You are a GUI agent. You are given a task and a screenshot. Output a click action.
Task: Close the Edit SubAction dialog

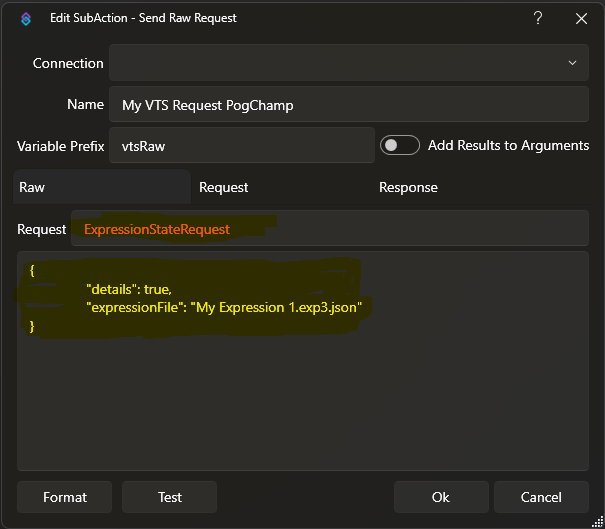click(581, 18)
